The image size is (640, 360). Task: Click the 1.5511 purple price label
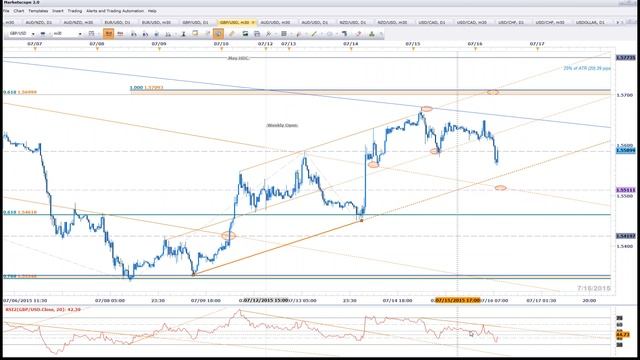point(625,190)
